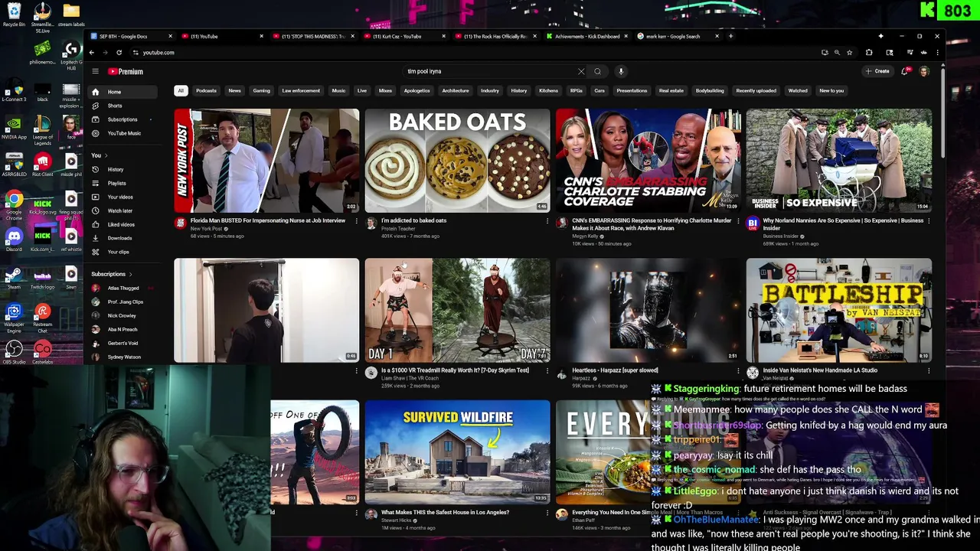The width and height of the screenshot is (980, 551).
Task: Open options menu for CNN Charlotte video
Action: (737, 220)
